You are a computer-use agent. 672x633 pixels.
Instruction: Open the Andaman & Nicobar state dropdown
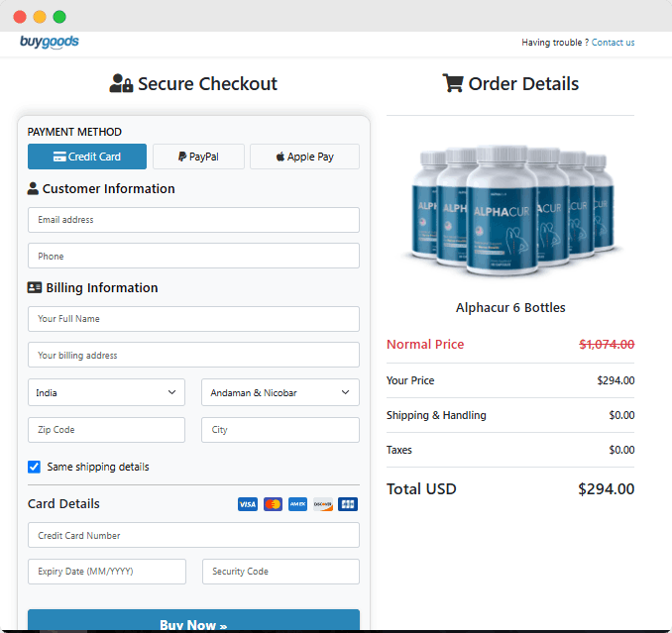pyautogui.click(x=280, y=392)
